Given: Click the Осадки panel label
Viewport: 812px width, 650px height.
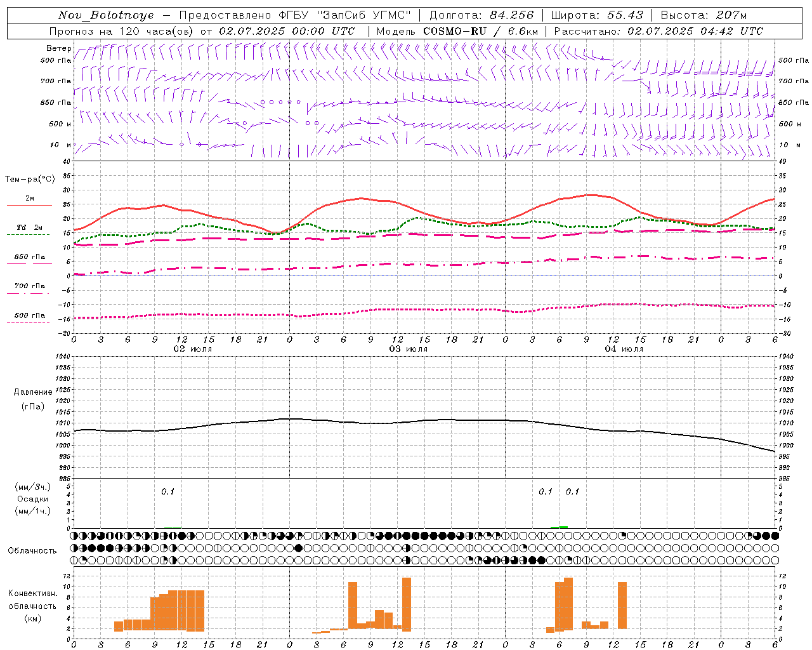Looking at the screenshot, I should point(33,499).
